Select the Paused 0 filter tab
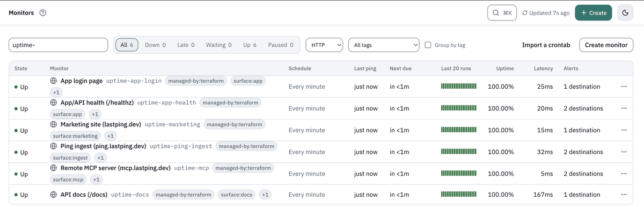 point(281,45)
